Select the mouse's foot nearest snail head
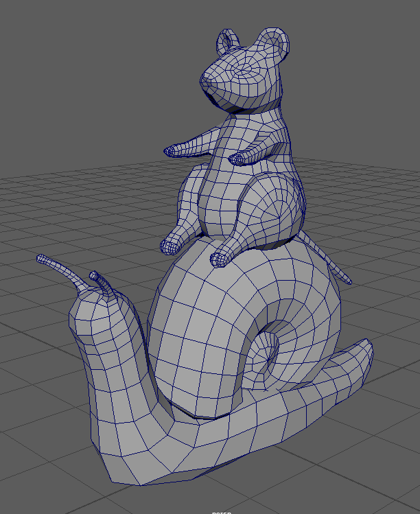 click(x=170, y=244)
